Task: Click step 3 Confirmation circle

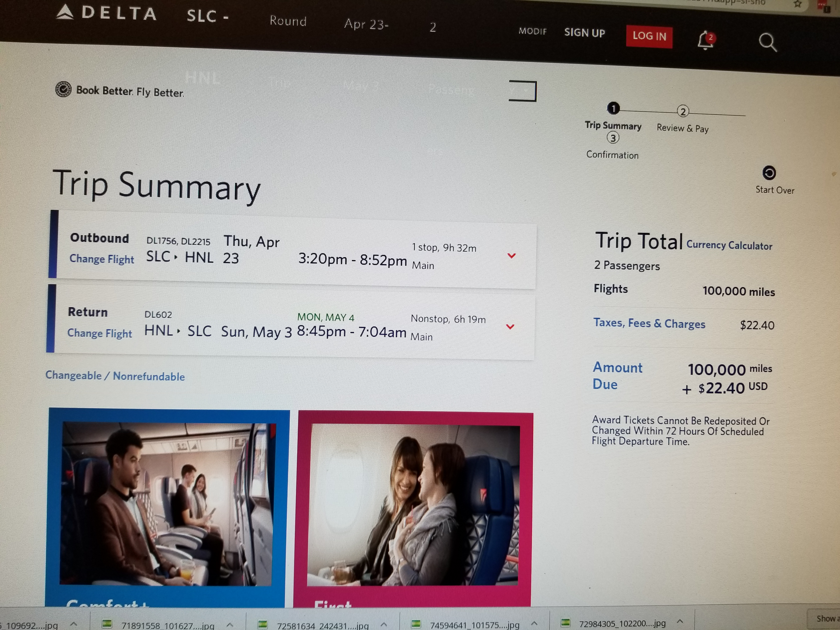Action: click(613, 138)
